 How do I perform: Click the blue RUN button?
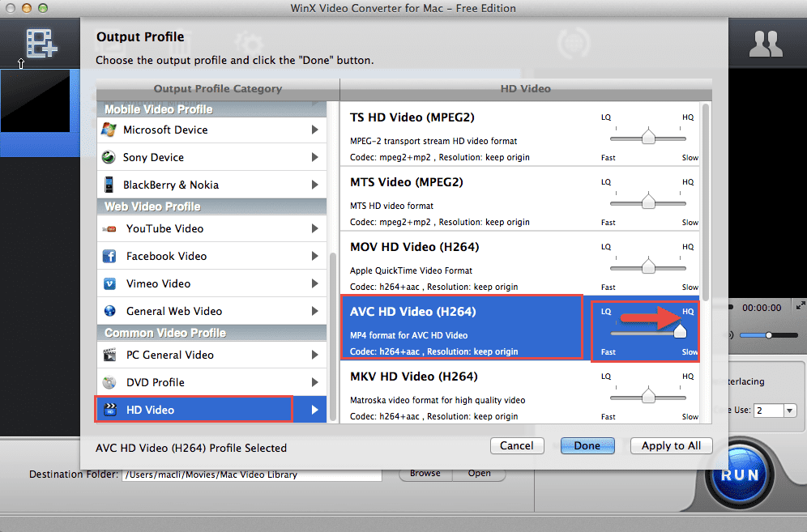click(x=740, y=475)
